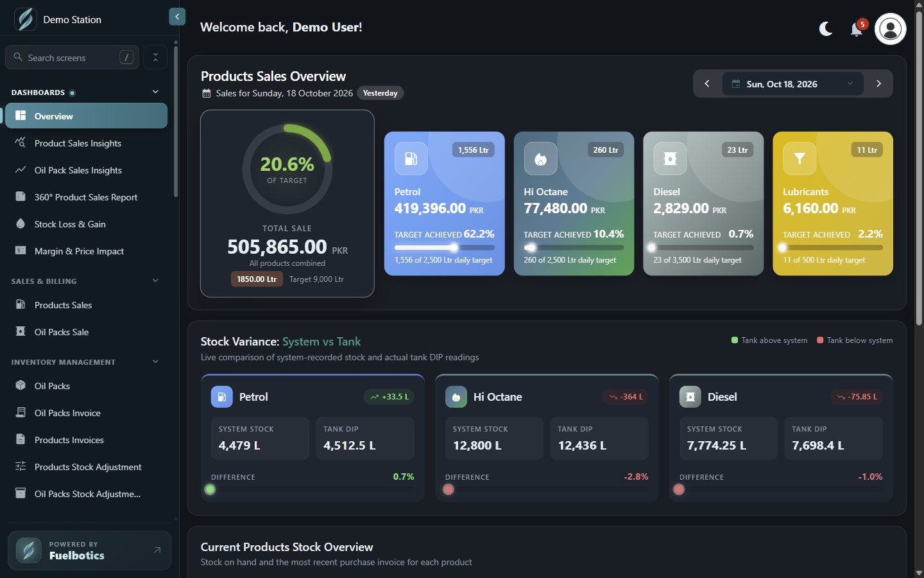
Task: Click the calendar icon in date picker
Action: pos(736,83)
